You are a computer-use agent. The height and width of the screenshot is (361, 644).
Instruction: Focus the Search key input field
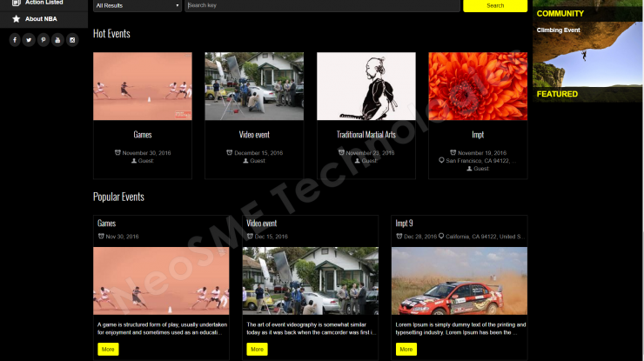tap(322, 6)
